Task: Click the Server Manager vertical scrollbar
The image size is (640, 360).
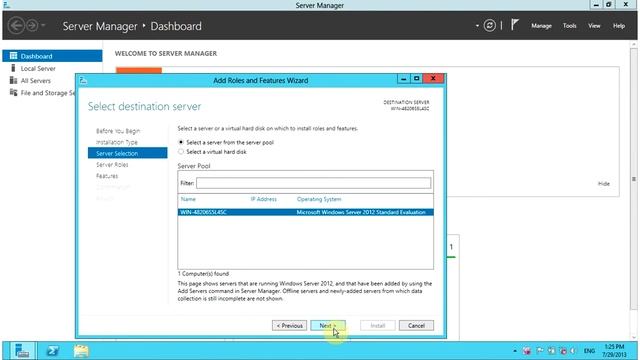Action: (x=633, y=179)
